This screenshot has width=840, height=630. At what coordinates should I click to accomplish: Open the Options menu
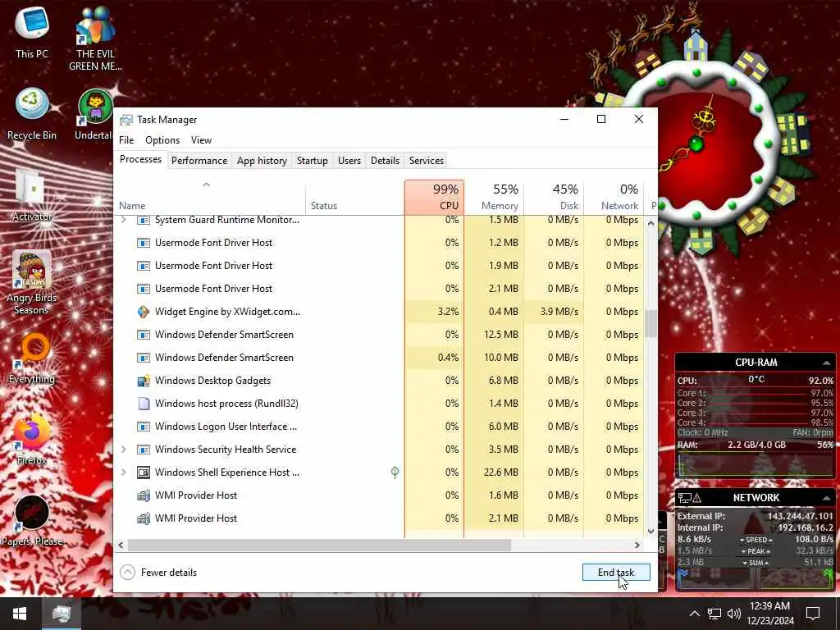click(x=162, y=139)
